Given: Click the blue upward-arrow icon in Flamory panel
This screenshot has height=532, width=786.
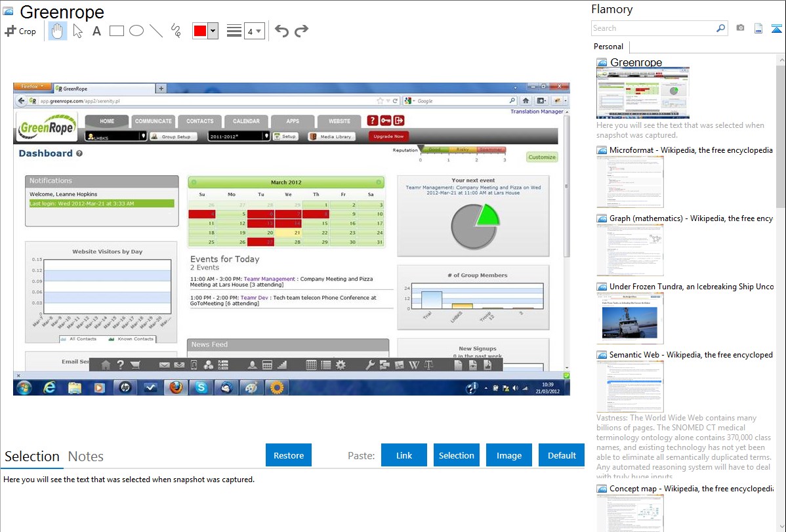Looking at the screenshot, I should click(776, 28).
